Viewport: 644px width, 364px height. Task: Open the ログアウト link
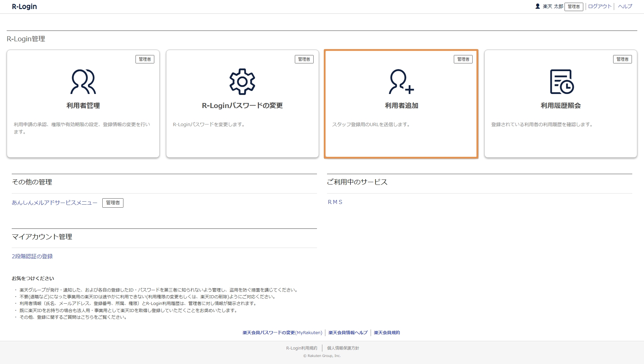tap(600, 6)
